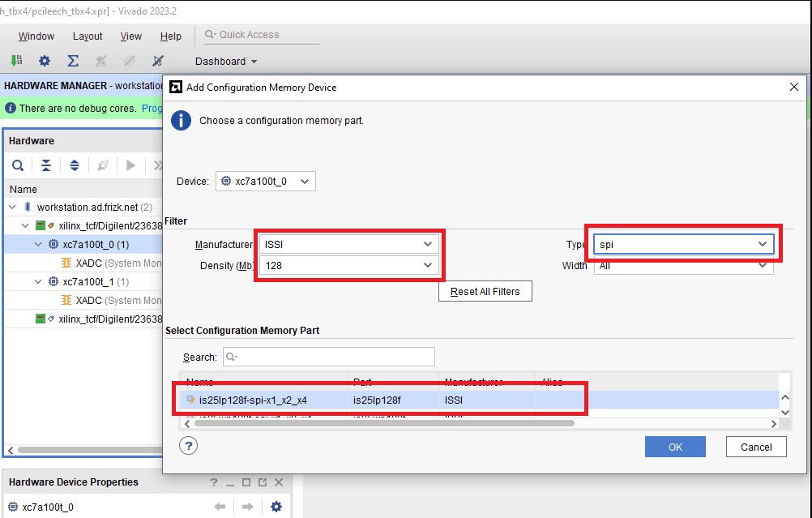Click the help question mark in dialog
Screen dimensions: 812x518
(x=189, y=446)
